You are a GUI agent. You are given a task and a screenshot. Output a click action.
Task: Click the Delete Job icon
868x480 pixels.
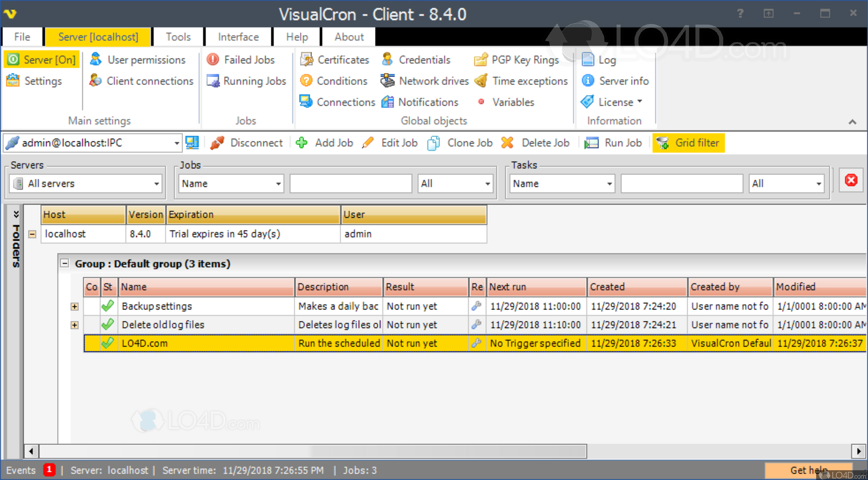coord(507,143)
